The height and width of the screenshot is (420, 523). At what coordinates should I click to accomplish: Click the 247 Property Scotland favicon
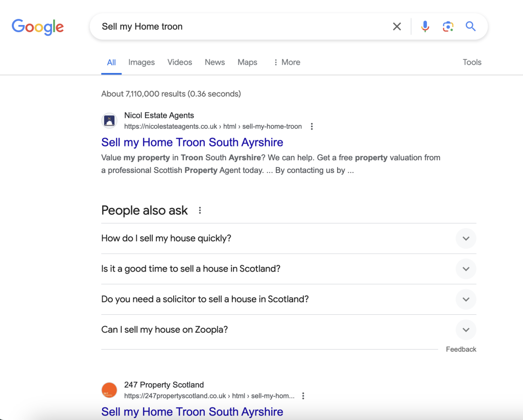[x=109, y=389]
